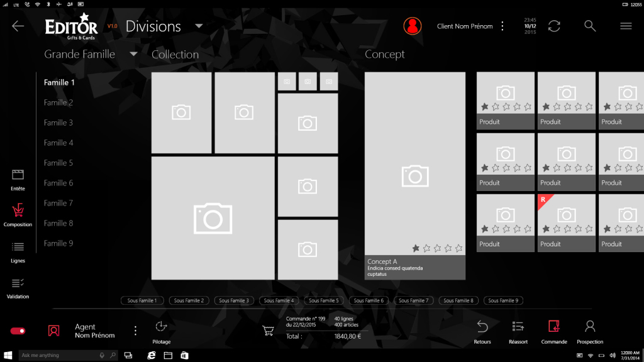The width and height of the screenshot is (644, 362).
Task: Select Famille 3 in the list
Action: click(x=58, y=123)
